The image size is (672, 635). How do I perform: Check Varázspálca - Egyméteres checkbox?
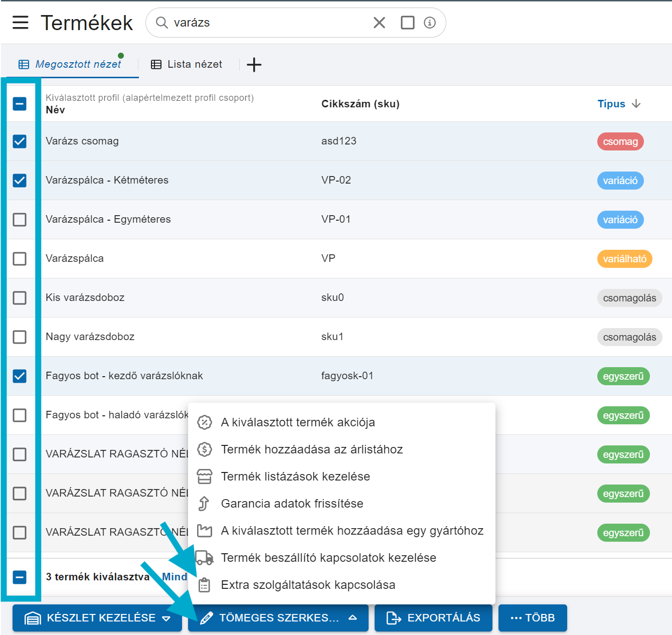coord(20,220)
